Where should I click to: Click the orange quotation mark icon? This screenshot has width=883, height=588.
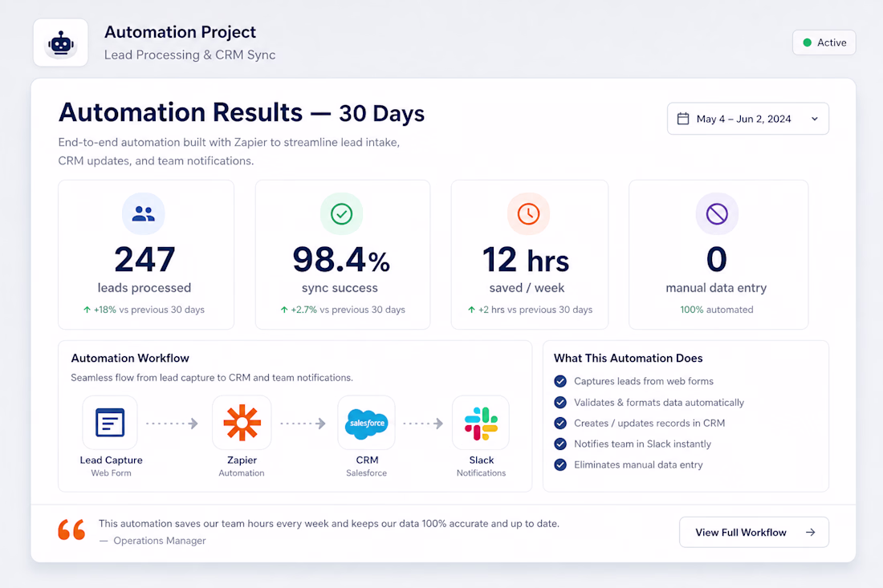(x=71, y=529)
